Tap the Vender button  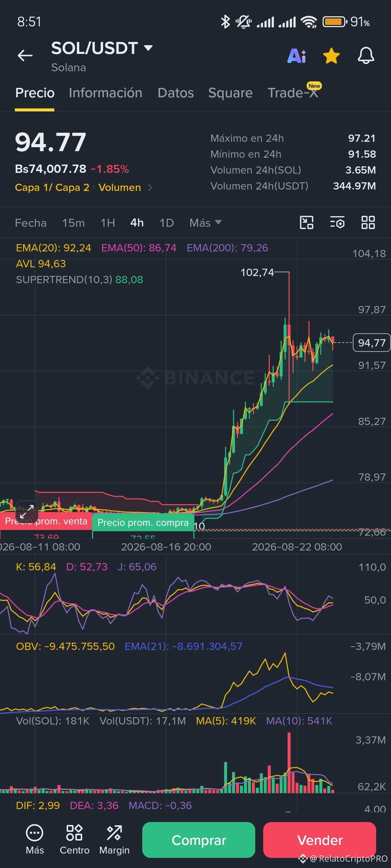pyautogui.click(x=320, y=840)
